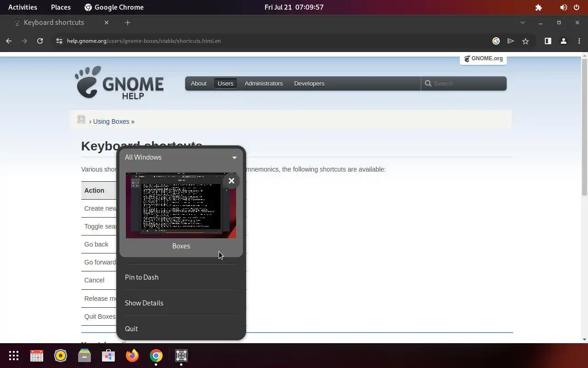This screenshot has width=588, height=368.
Task: Open the tab search chevron in Chrome
Action: [522, 23]
